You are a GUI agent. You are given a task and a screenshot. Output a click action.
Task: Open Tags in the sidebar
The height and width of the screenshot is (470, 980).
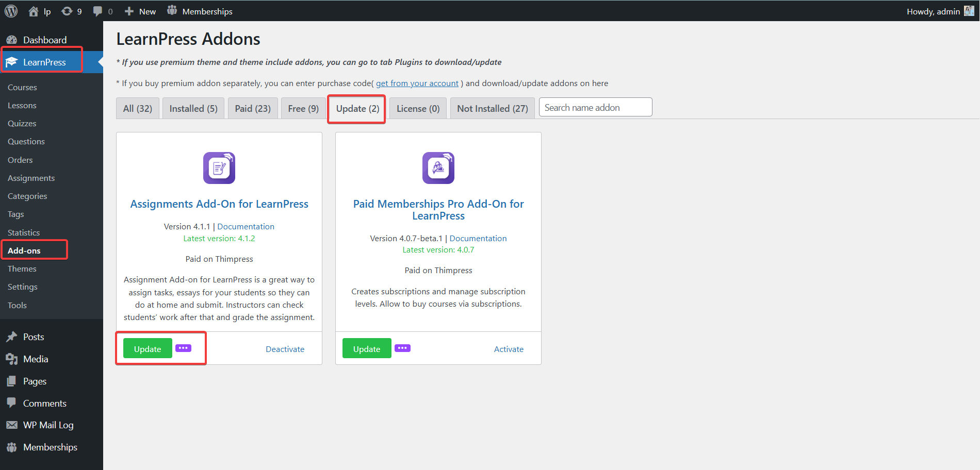pyautogui.click(x=16, y=214)
